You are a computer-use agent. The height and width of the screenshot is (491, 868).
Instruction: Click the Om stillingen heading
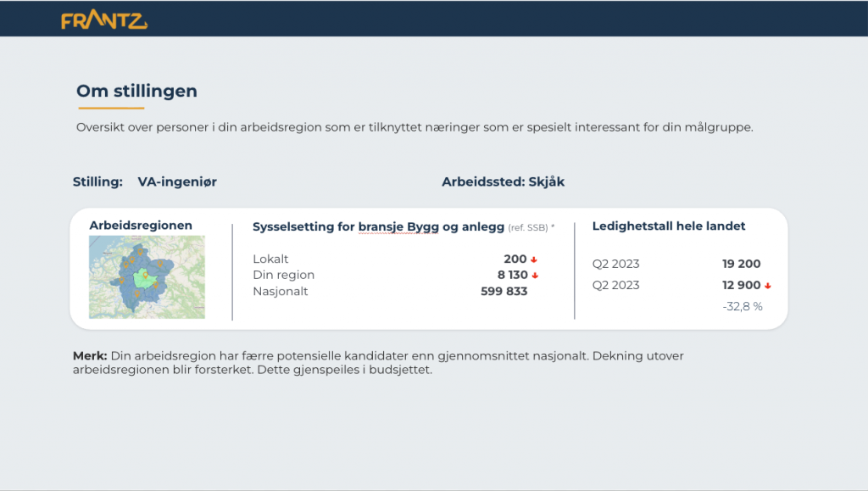tap(136, 91)
